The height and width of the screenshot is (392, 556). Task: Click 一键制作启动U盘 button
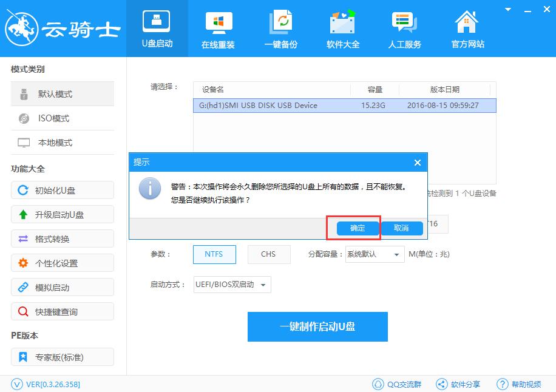coord(317,326)
